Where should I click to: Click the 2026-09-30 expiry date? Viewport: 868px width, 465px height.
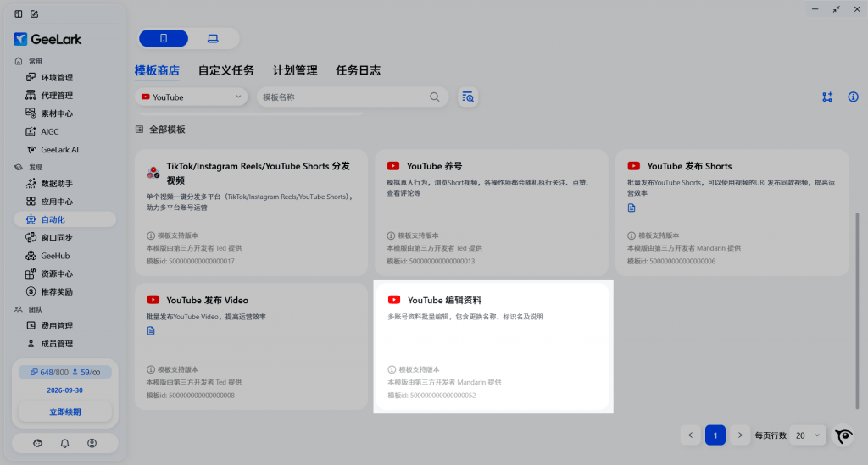tap(64, 390)
